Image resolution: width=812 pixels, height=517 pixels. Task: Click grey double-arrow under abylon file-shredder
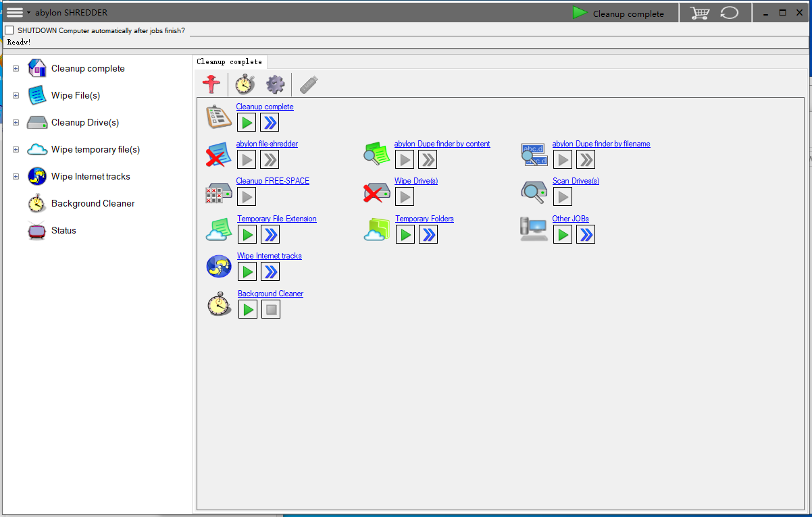coord(270,159)
